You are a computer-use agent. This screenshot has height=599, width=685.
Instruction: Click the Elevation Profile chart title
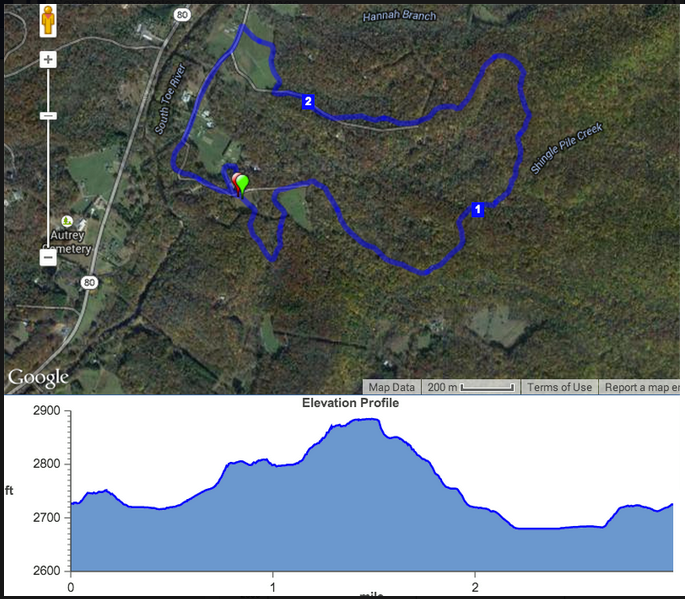pos(350,403)
